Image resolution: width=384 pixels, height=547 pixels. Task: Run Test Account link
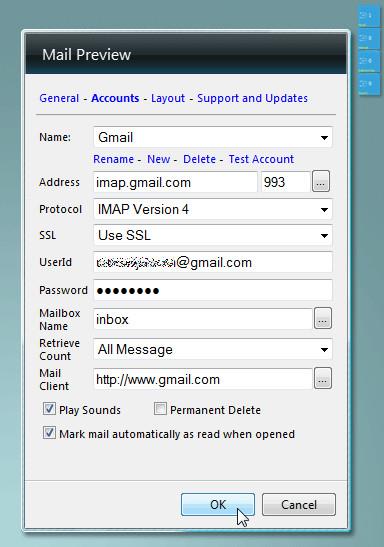(x=261, y=159)
